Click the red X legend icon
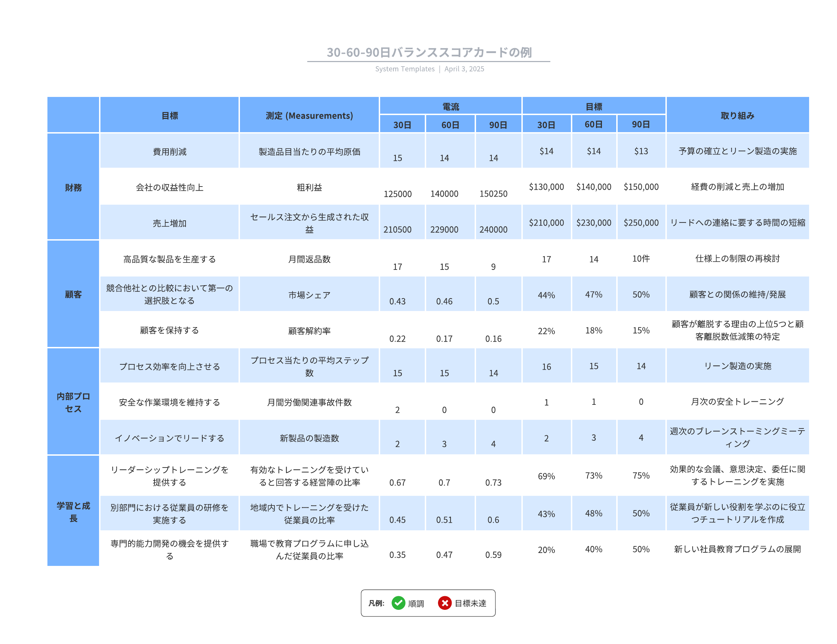Image resolution: width=837 pixels, height=644 pixels. (445, 603)
